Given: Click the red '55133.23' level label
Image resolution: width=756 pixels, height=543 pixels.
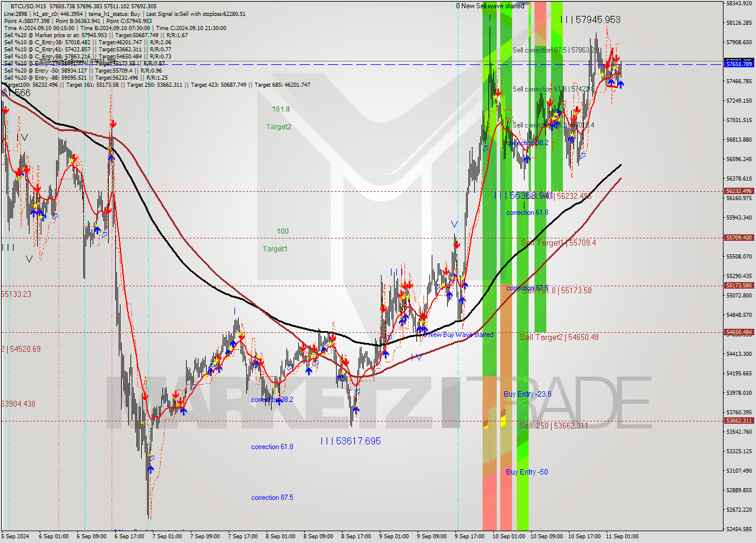Looking at the screenshot, I should (16, 294).
